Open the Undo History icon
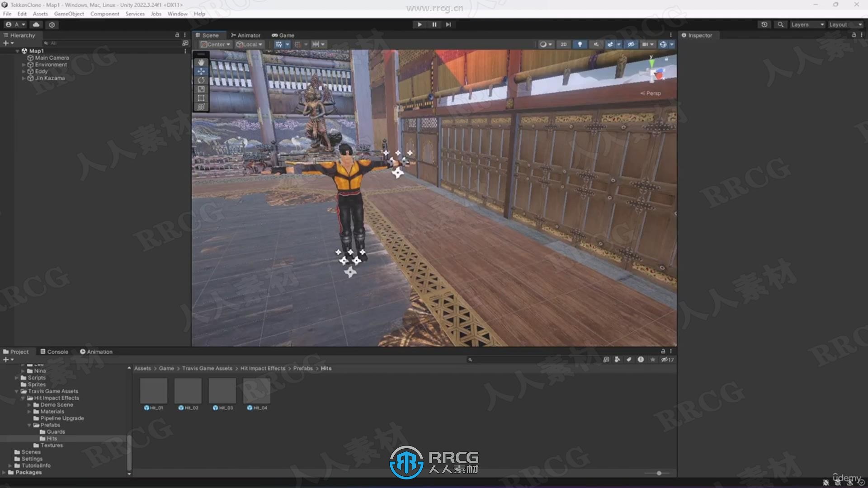868x488 pixels. pyautogui.click(x=764, y=24)
